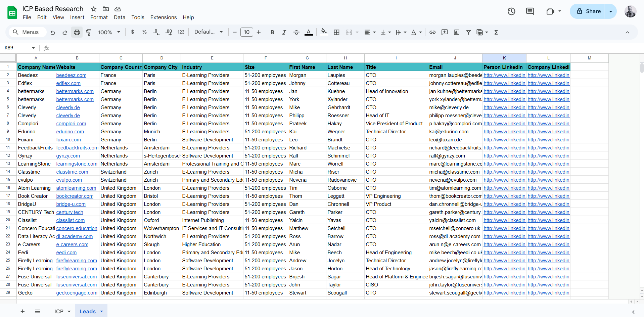
Task: Increase decimal places
Action: [169, 32]
